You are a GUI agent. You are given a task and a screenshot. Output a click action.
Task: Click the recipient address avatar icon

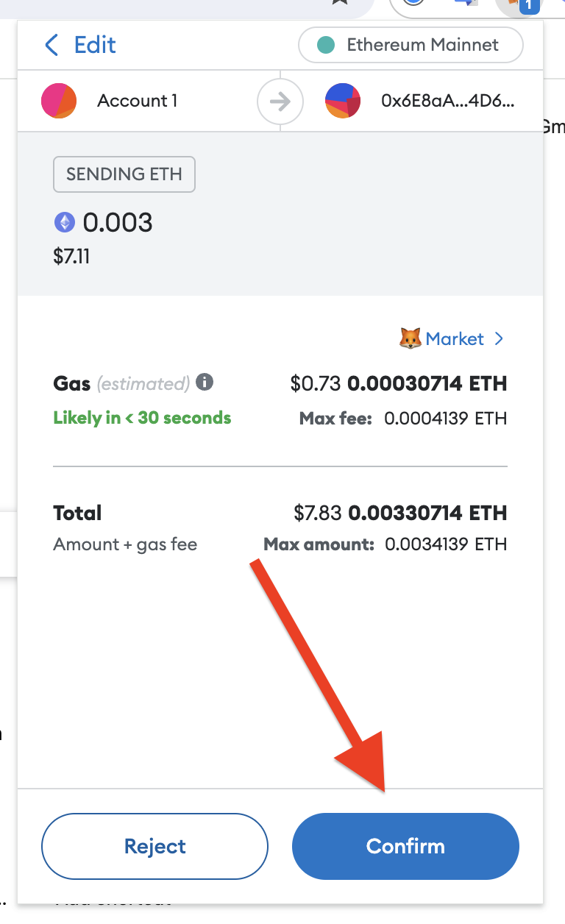point(343,102)
